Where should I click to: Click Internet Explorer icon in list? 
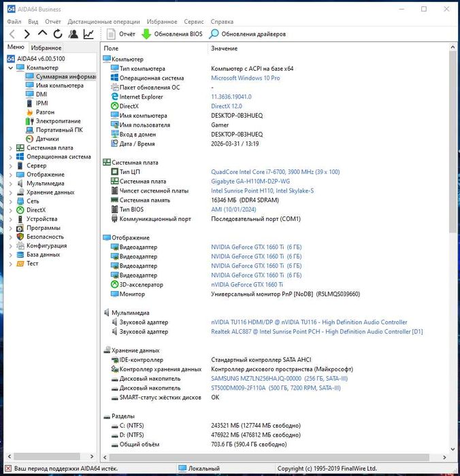[x=114, y=97]
